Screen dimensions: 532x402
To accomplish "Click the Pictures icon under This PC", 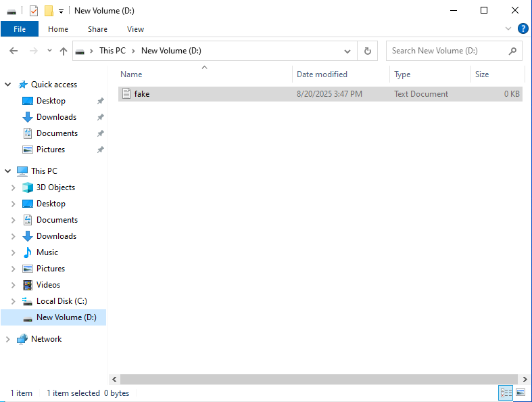I will (28, 269).
